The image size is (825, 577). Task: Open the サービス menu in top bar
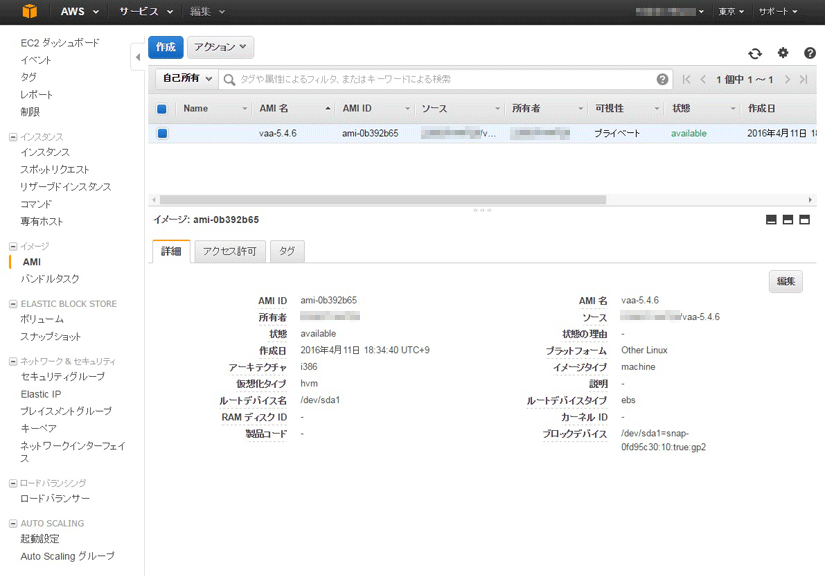[x=146, y=12]
